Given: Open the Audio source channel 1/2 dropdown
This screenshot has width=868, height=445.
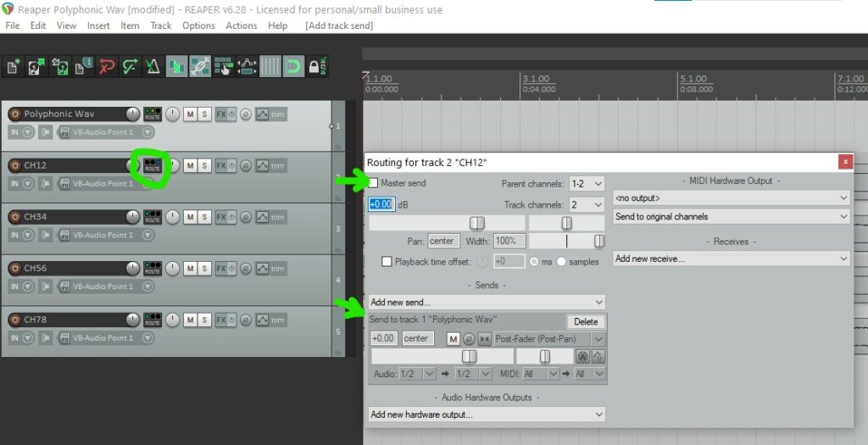Looking at the screenshot, I should [417, 374].
